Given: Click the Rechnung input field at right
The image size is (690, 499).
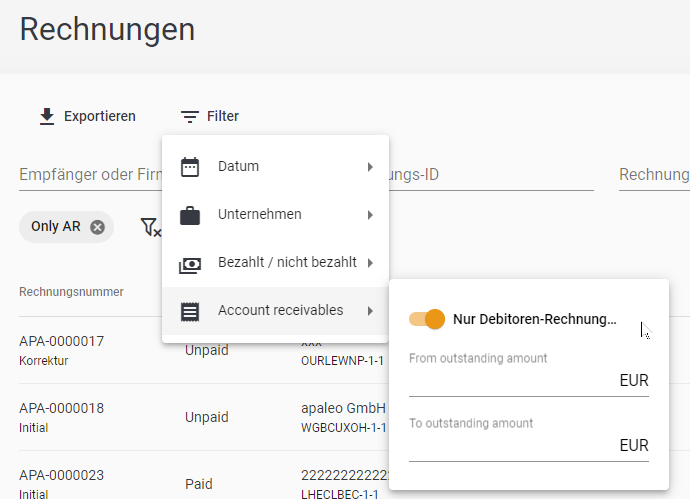Looking at the screenshot, I should (654, 175).
